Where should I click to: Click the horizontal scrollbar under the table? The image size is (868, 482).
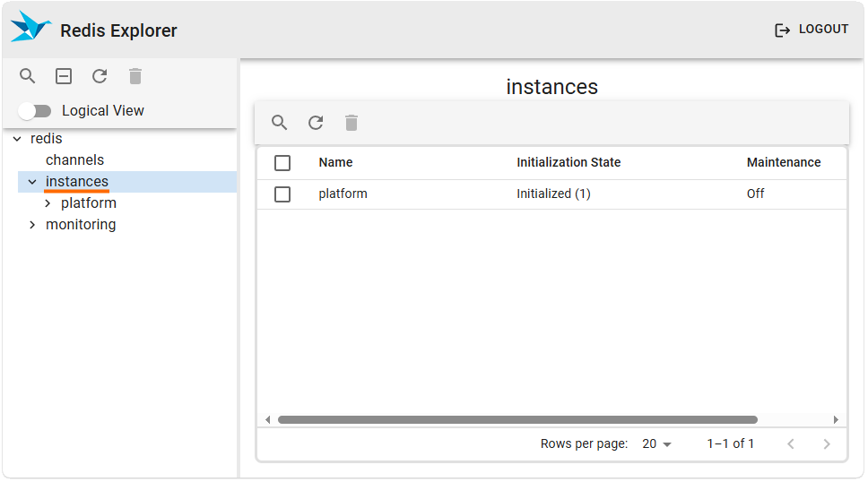tap(517, 419)
